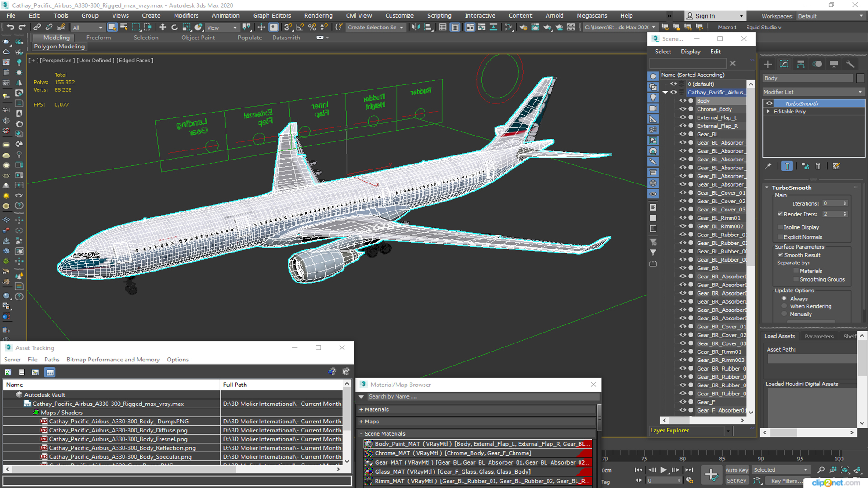Click Pin Stack icon under modifier stack
Screen dimensions: 868x488
(769, 166)
